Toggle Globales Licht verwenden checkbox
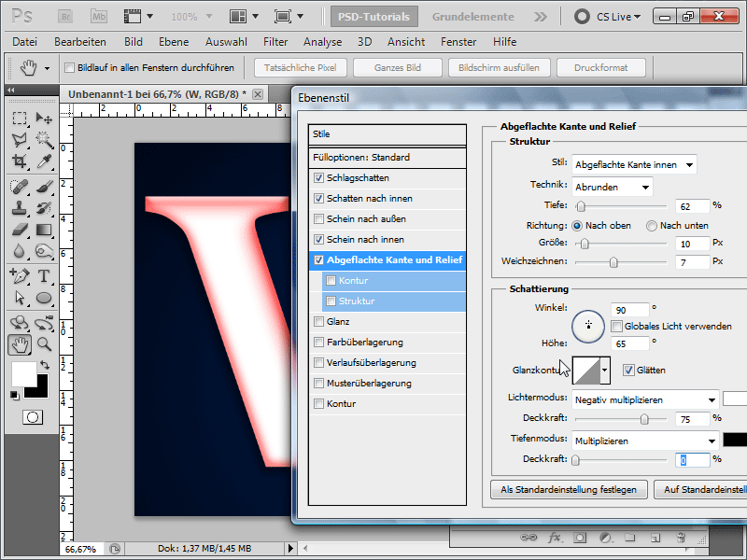The width and height of the screenshot is (747, 560). (x=617, y=326)
